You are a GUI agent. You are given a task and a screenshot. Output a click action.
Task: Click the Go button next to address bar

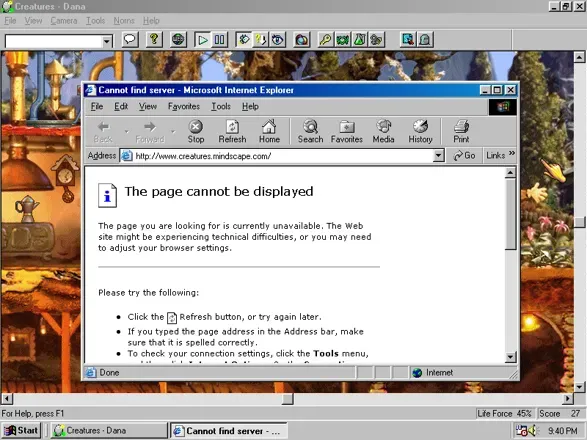coord(464,155)
